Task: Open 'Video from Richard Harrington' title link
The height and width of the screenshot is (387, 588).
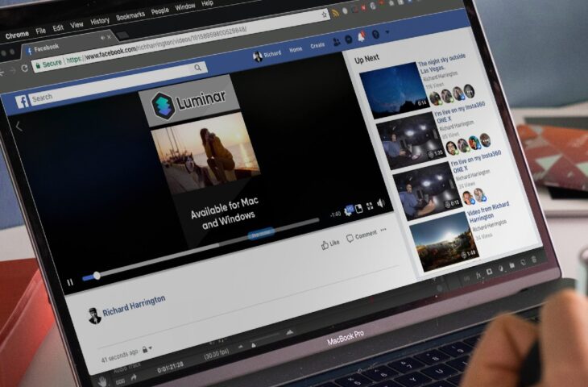Action: 489,212
